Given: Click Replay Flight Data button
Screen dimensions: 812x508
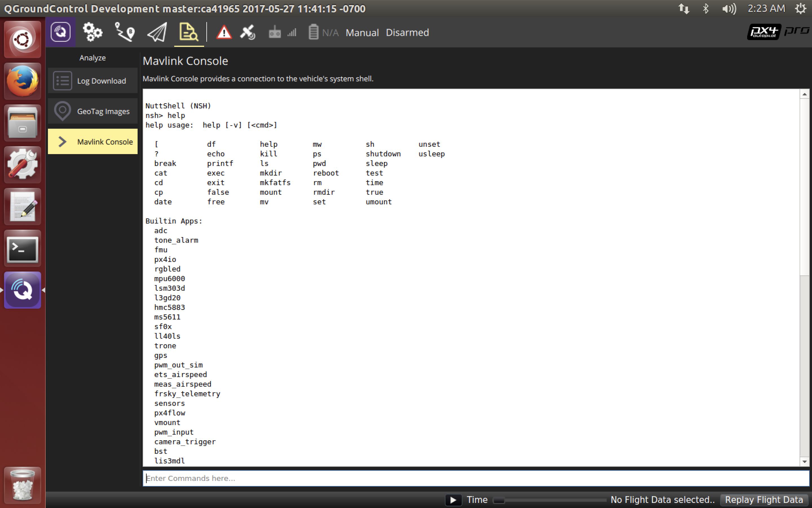Looking at the screenshot, I should click(x=764, y=500).
